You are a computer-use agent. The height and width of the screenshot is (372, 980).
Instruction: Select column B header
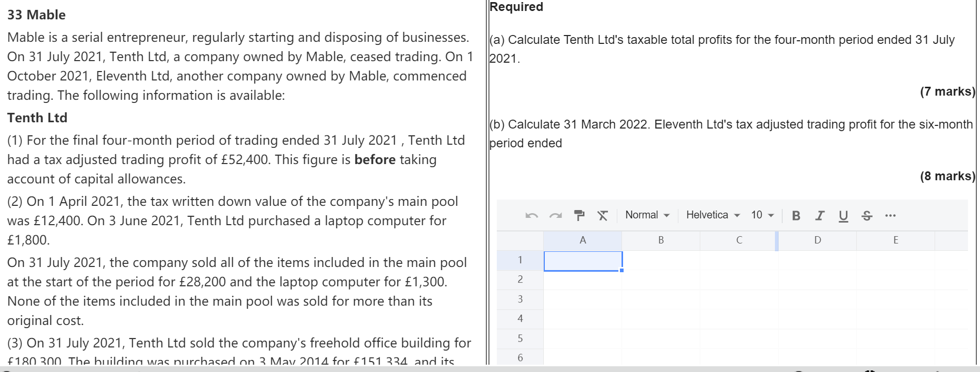click(661, 240)
